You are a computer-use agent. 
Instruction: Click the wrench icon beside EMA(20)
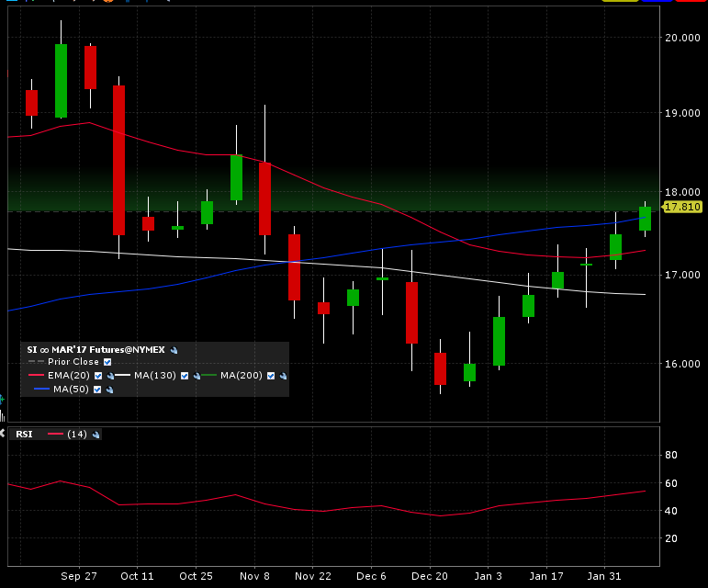109,376
